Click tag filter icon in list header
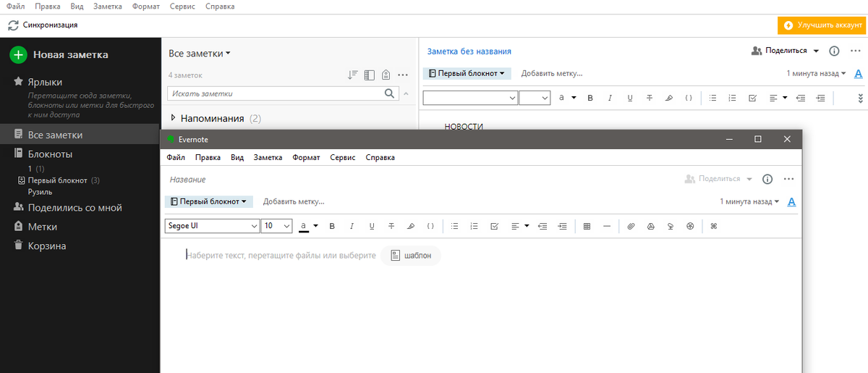868x373 pixels. point(386,75)
